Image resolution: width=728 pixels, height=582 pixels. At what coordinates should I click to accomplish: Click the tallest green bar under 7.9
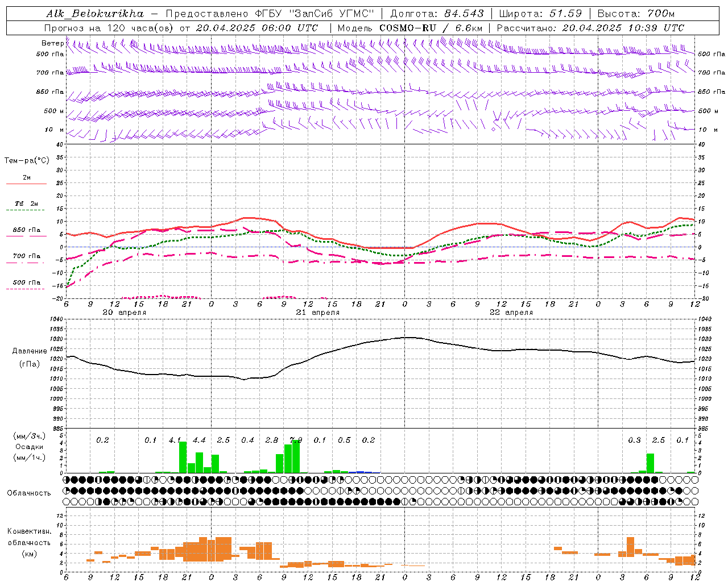click(x=296, y=456)
